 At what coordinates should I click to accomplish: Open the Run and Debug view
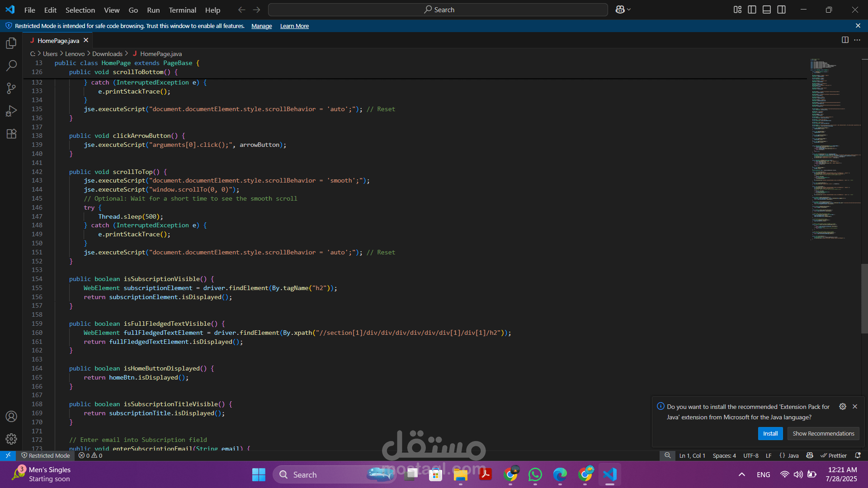11,111
